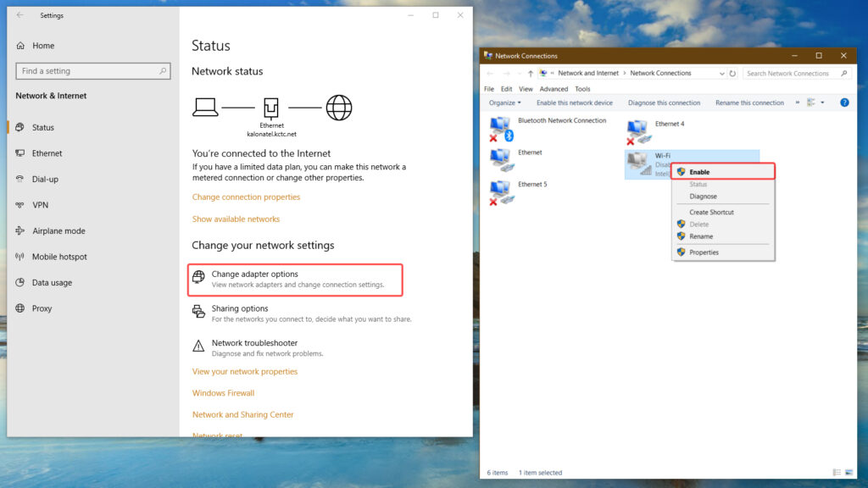This screenshot has height=488, width=868.
Task: Click the Settings back arrow icon
Action: [x=20, y=15]
